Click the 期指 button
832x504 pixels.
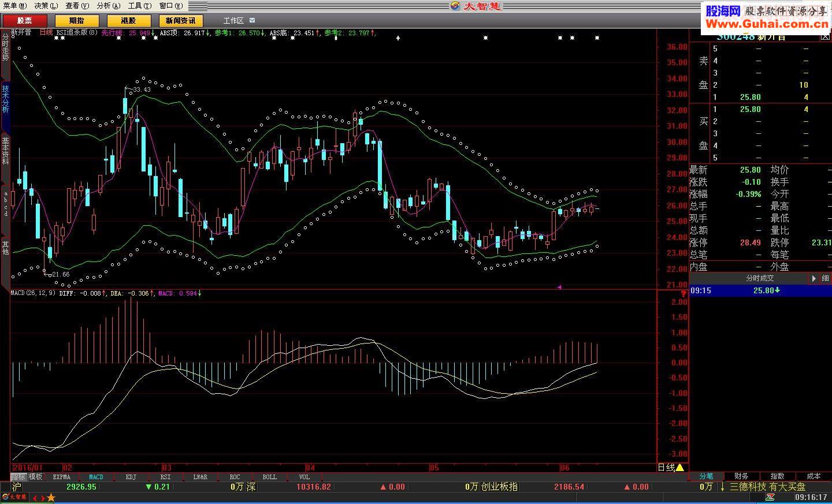click(x=77, y=20)
